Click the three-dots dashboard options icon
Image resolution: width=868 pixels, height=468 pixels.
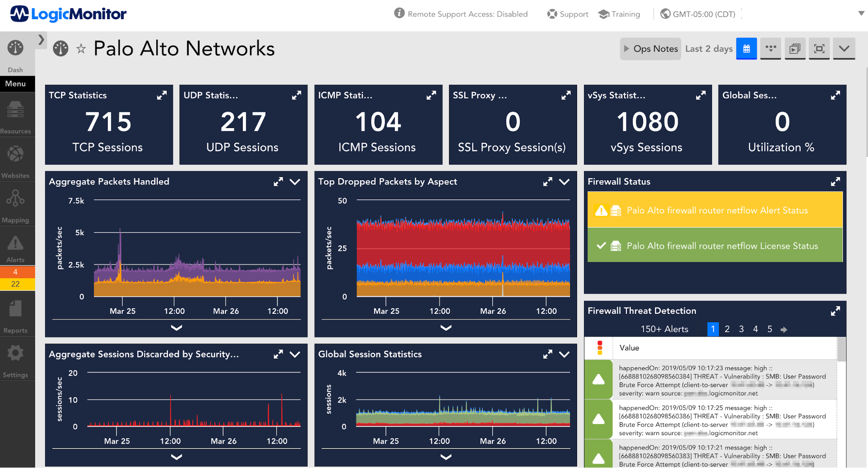coord(771,49)
